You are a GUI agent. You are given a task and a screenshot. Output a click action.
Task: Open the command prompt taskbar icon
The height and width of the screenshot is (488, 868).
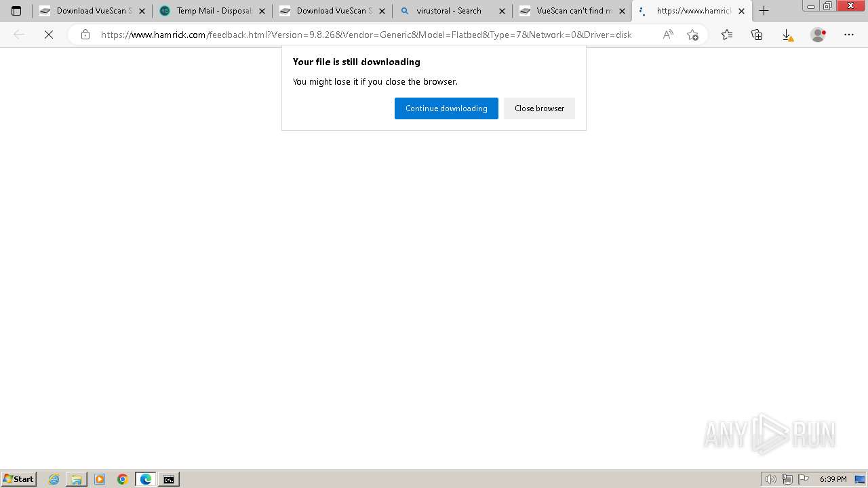[169, 479]
